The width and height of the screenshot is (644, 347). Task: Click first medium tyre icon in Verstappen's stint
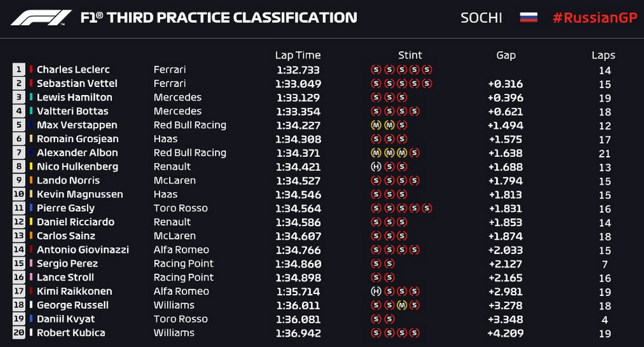click(x=376, y=125)
